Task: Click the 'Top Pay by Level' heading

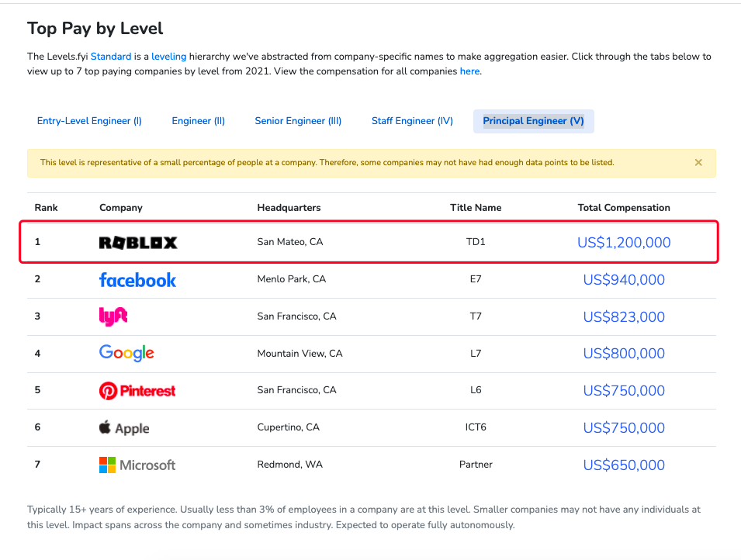Action: [95, 29]
